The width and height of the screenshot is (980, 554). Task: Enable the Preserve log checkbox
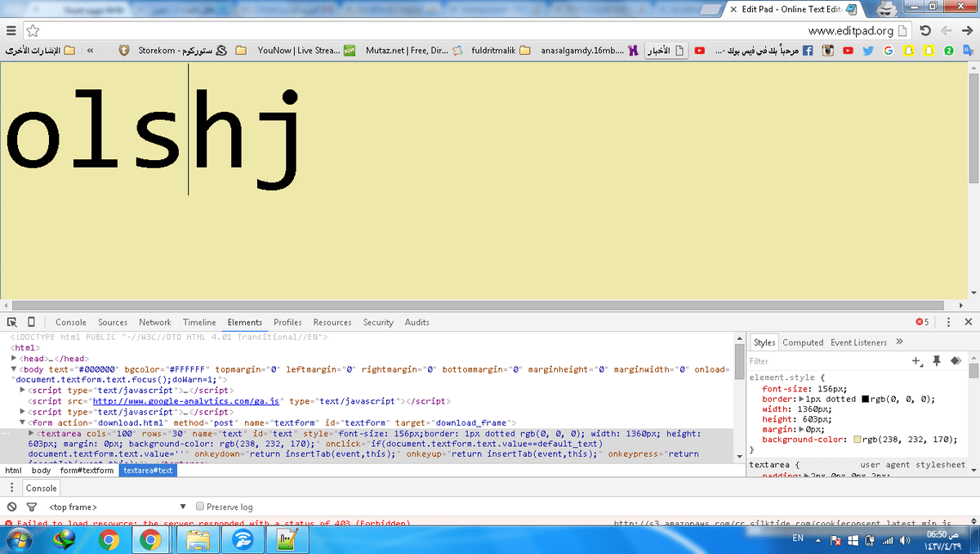point(199,507)
